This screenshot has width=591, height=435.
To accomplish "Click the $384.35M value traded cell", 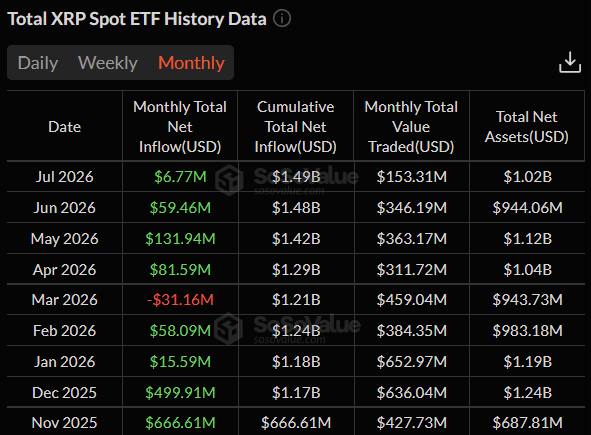I will [412, 331].
